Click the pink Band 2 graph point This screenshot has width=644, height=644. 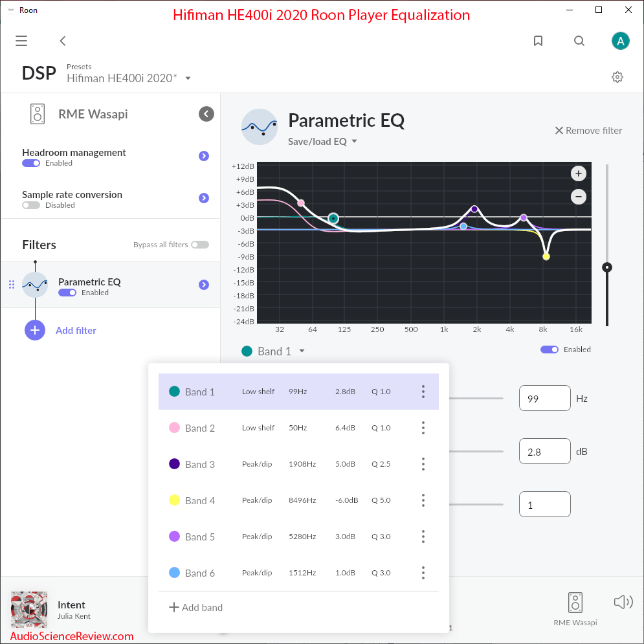tap(301, 203)
